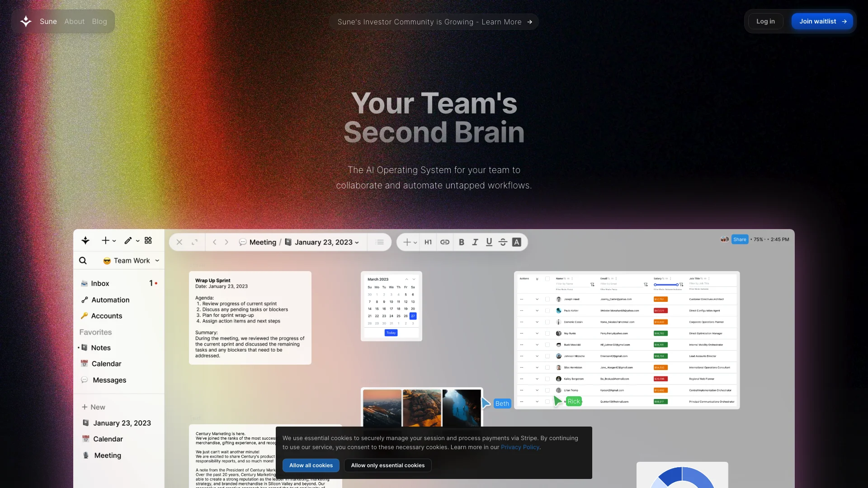Click the search magnifier icon in sidebar
868x488 pixels.
(83, 261)
